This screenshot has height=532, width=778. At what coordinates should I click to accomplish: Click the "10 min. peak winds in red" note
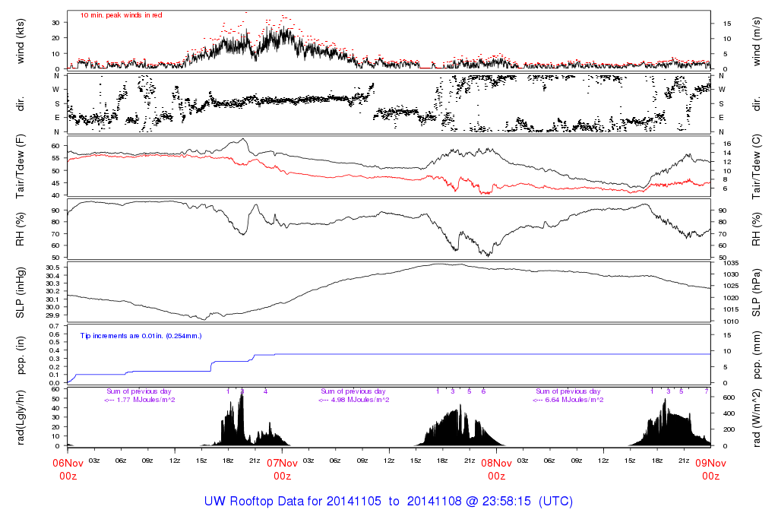click(x=121, y=15)
